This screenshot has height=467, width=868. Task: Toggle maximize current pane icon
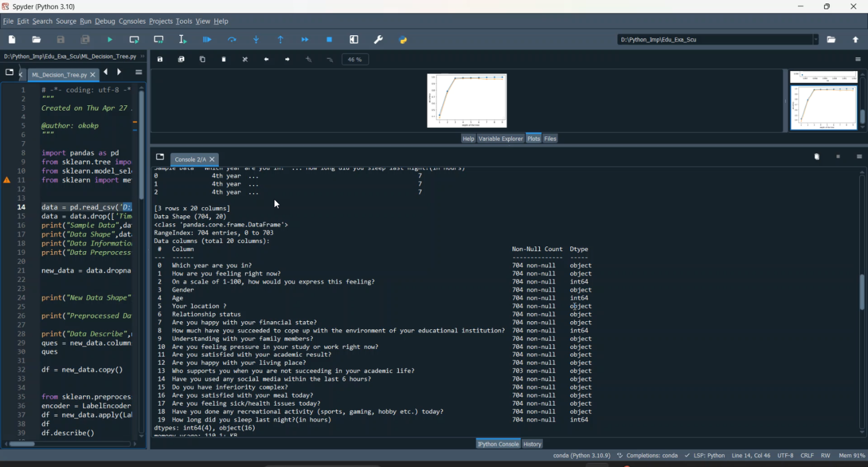[354, 40]
